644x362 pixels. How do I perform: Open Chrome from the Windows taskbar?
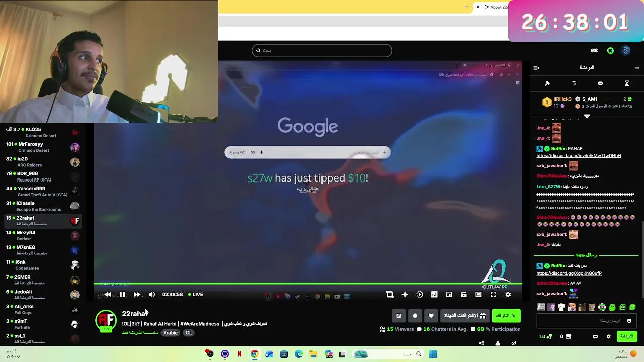254,354
